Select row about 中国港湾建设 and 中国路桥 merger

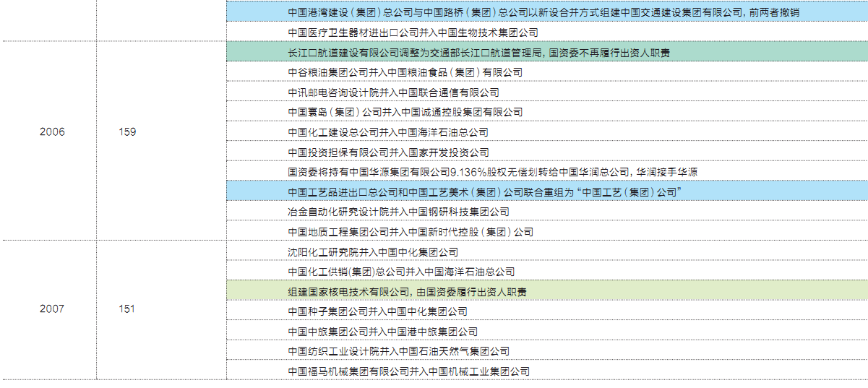coord(547,12)
